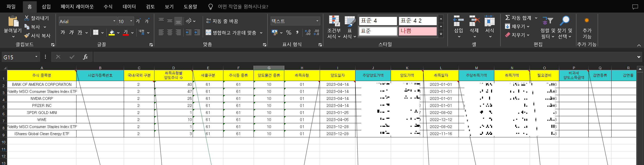
Task: Switch to the 데이터 tab
Action: 129,7
